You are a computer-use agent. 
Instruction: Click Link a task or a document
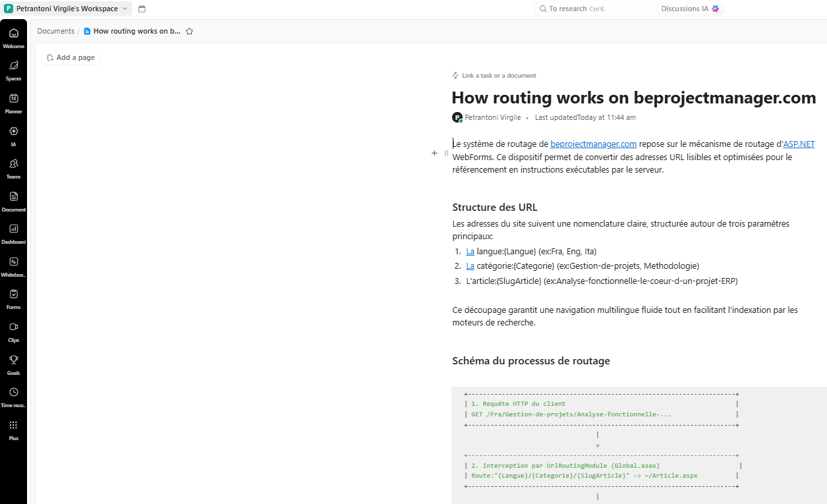point(499,75)
